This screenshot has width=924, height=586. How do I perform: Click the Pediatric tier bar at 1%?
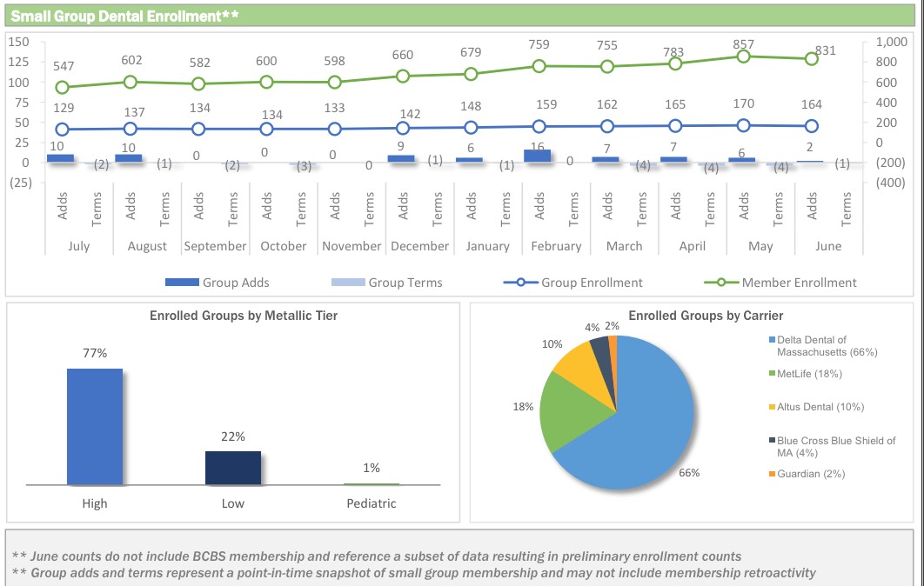371,483
